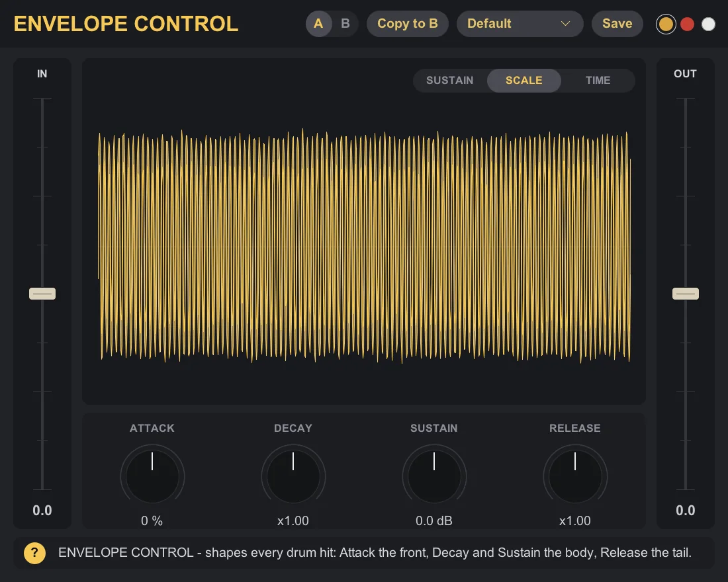The width and height of the screenshot is (728, 582).
Task: Click the OUT gain readout 0.0
Action: pyautogui.click(x=685, y=511)
